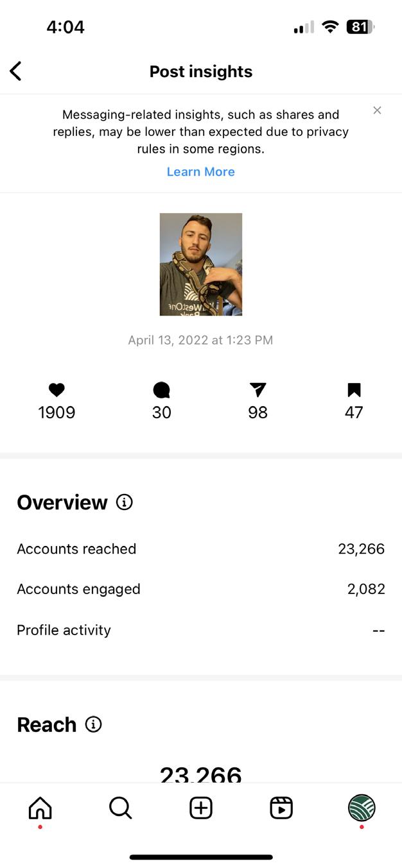Screen dimensions: 402x868
Task: Tap the Post insights title
Action: (201, 71)
